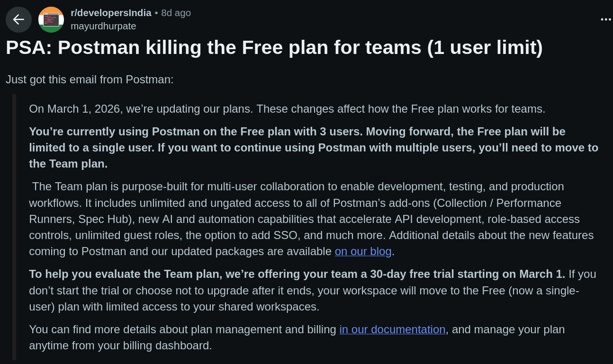The height and width of the screenshot is (364, 613).
Task: Click the back arrow button
Action: pos(18,19)
